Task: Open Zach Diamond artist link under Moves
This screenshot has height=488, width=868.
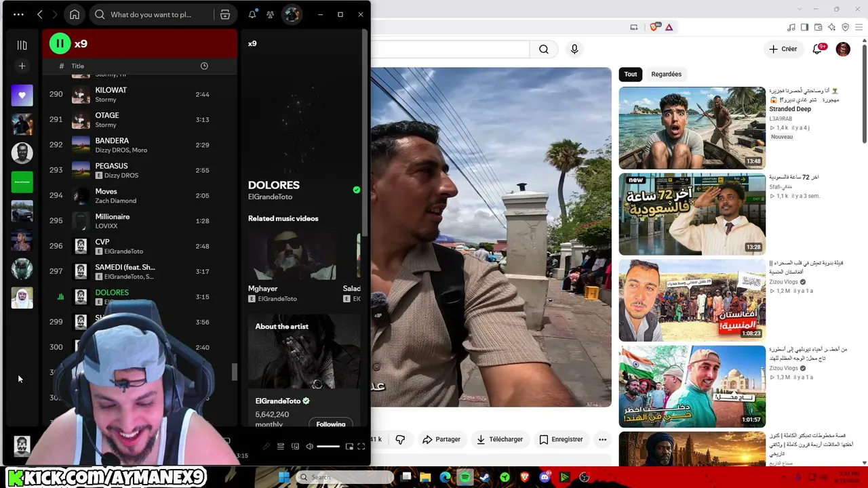Action: click(x=116, y=201)
